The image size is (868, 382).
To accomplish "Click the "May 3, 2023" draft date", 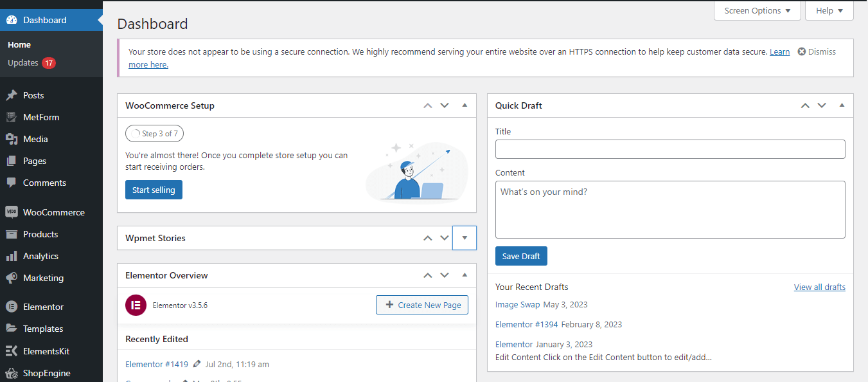I will tap(565, 304).
